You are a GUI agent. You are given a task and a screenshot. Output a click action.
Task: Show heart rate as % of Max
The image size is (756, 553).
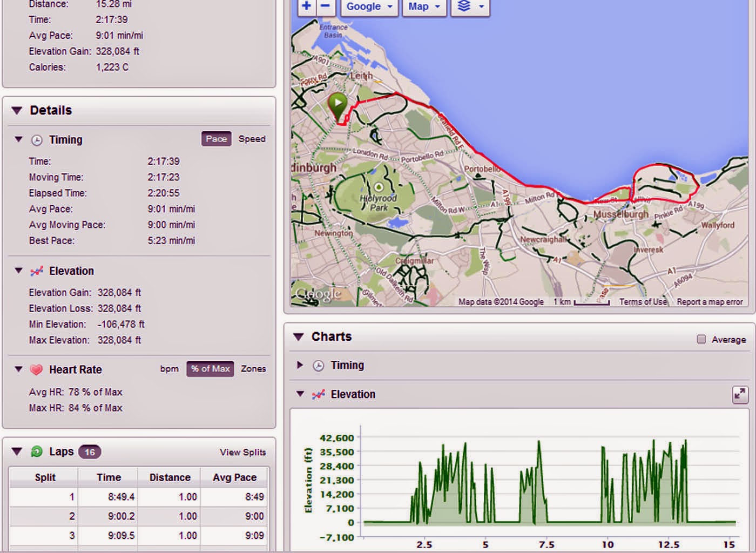click(210, 369)
